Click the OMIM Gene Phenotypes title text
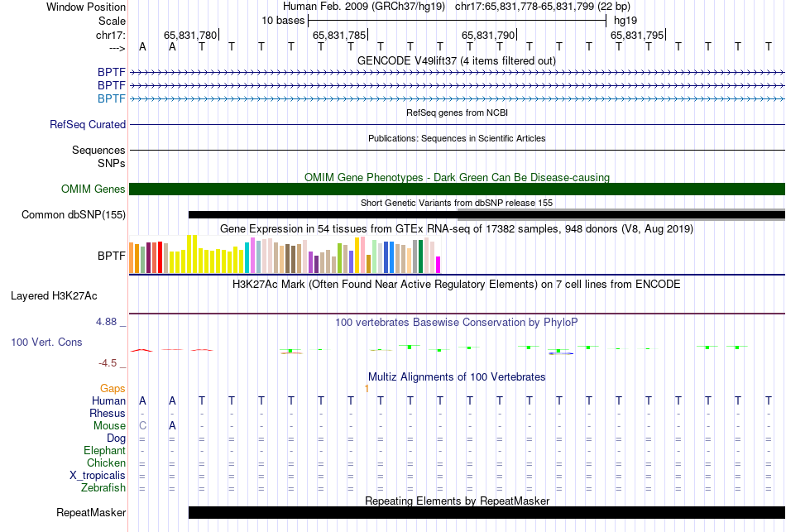786x532 pixels. (x=457, y=178)
